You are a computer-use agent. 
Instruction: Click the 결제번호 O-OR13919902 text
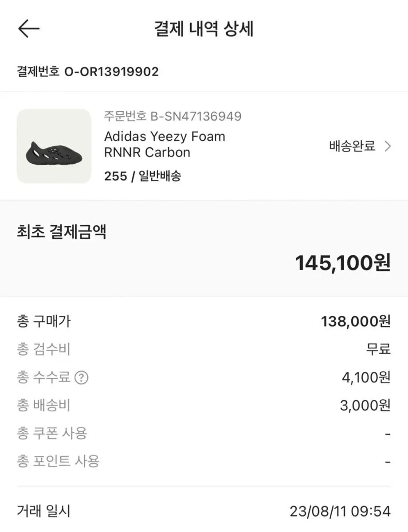point(88,71)
